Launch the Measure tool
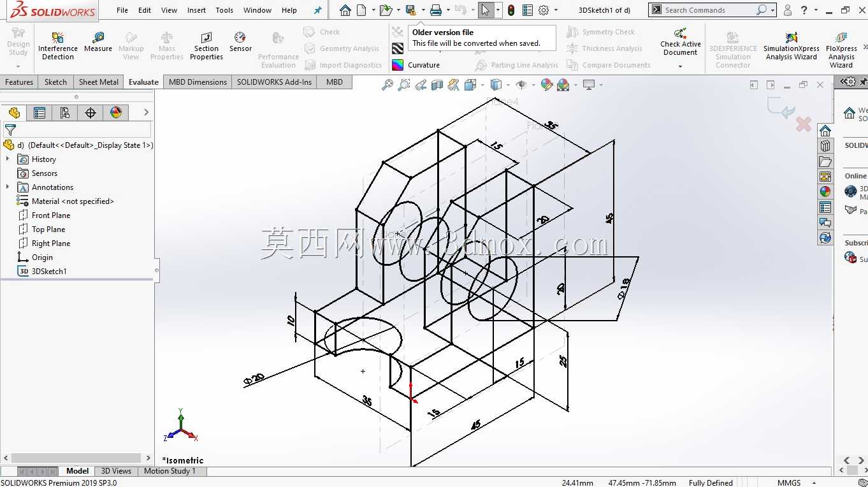868x487 pixels. [x=98, y=41]
